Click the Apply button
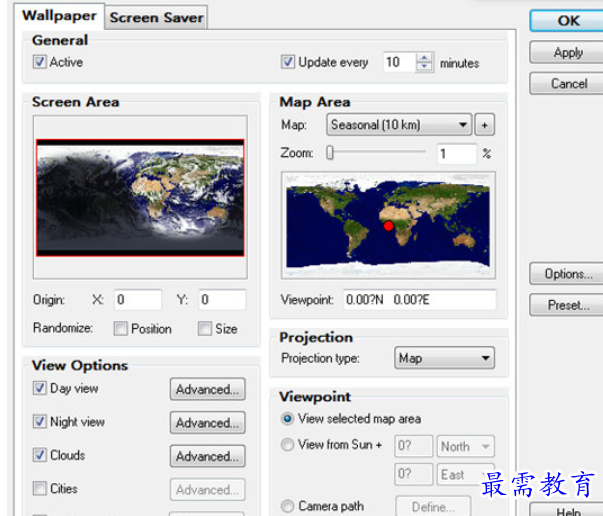 [568, 52]
